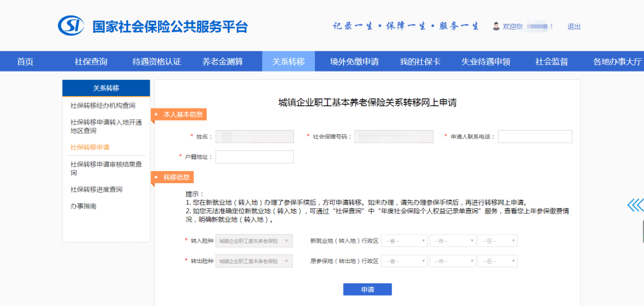Open the 社保查询 menu item
Image resolution: width=644 pixels, height=306 pixels.
[x=91, y=61]
